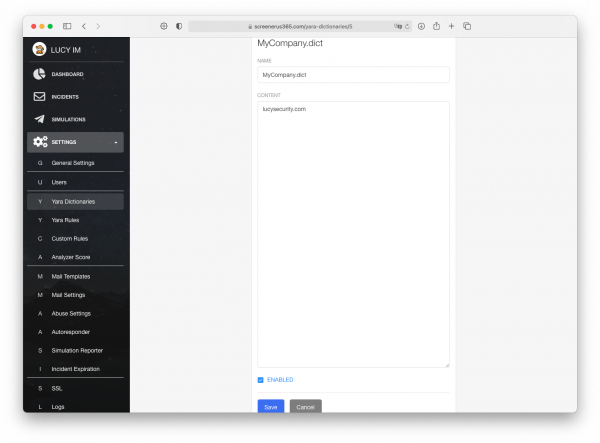
Task: Click the Safari share icon
Action: tap(436, 26)
